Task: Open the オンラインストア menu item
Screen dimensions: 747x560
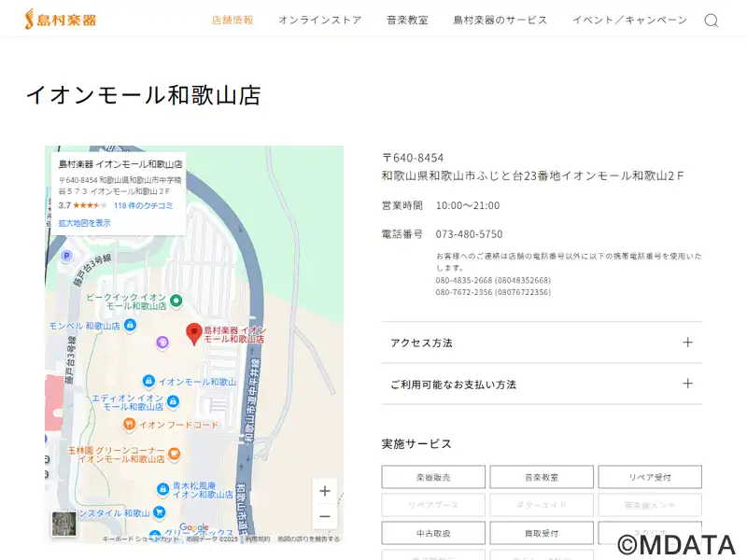Action: click(319, 20)
